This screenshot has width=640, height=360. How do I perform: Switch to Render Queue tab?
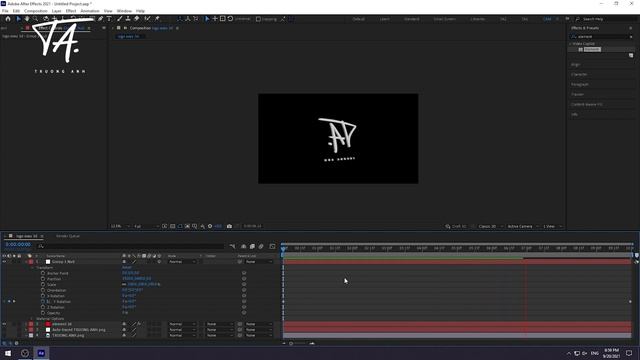point(68,236)
